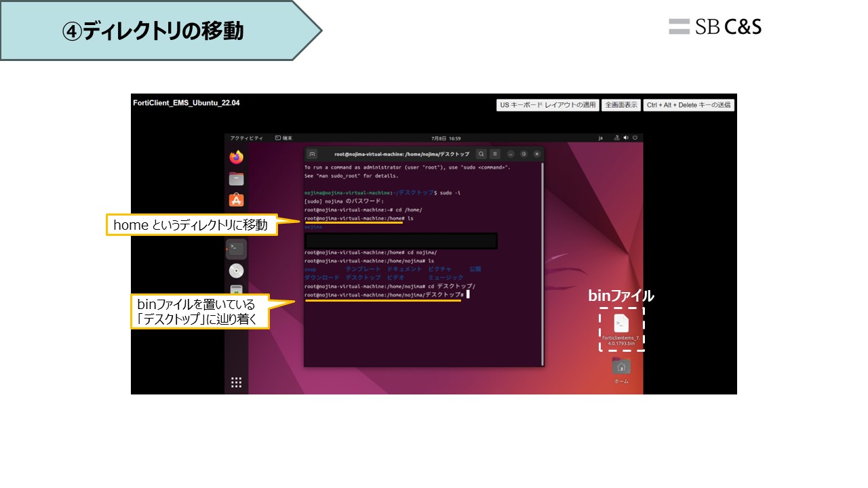Open the terminal hamburger menu
Screen dimensions: 868x488
click(495, 154)
